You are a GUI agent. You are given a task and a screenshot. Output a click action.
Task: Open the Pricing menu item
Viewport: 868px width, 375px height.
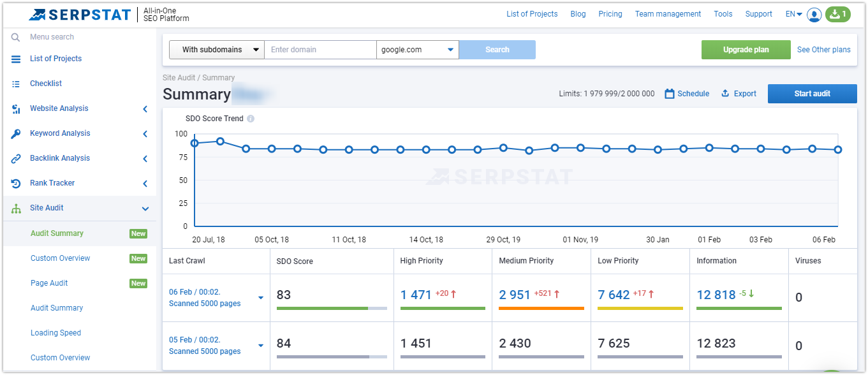click(610, 14)
